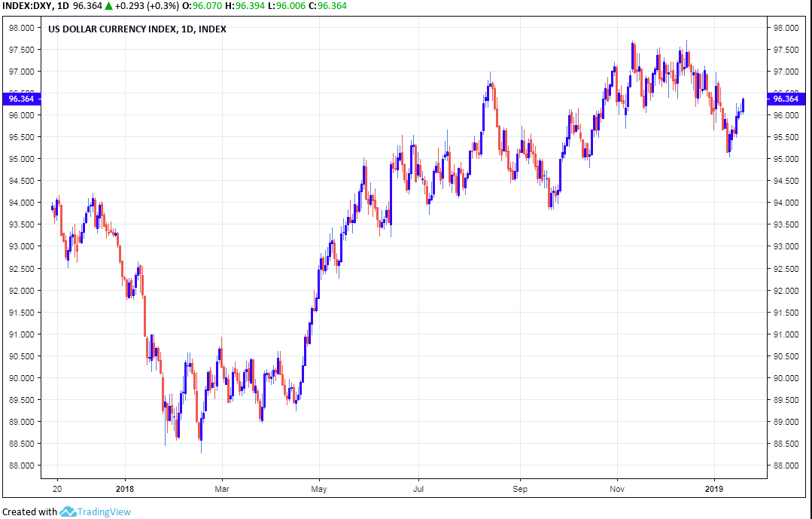
Task: Click the 'Mar' date label on time axis
Action: (222, 487)
